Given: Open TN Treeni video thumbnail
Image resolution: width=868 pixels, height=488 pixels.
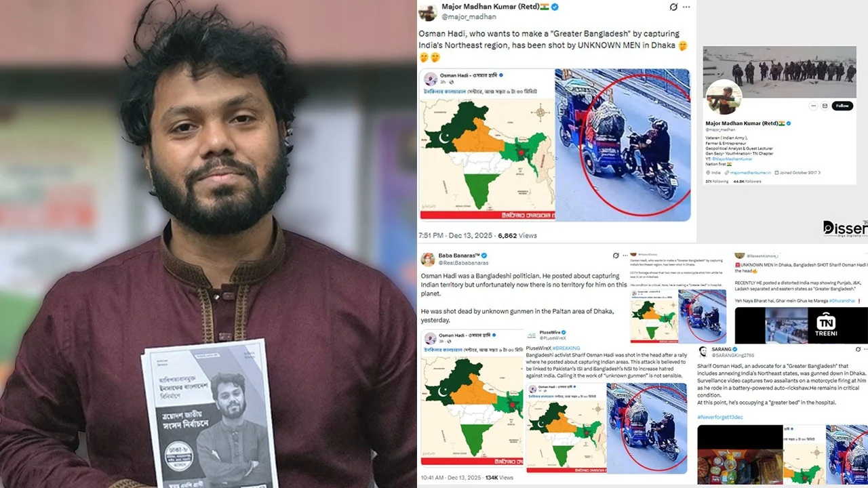Looking at the screenshot, I should [x=801, y=325].
